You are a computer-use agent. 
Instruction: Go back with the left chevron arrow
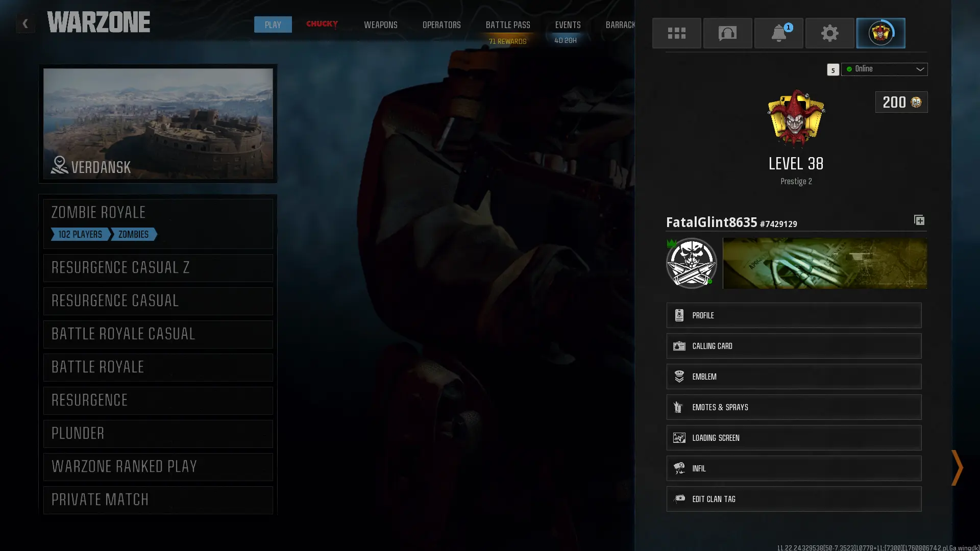(25, 23)
